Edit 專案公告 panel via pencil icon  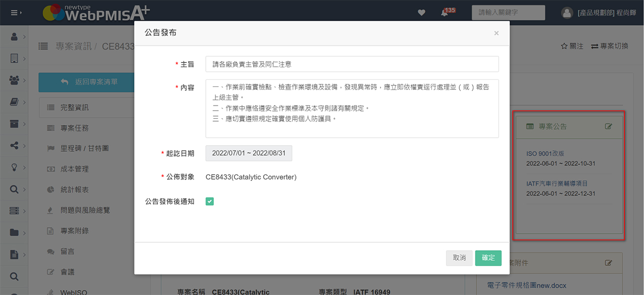pos(609,127)
